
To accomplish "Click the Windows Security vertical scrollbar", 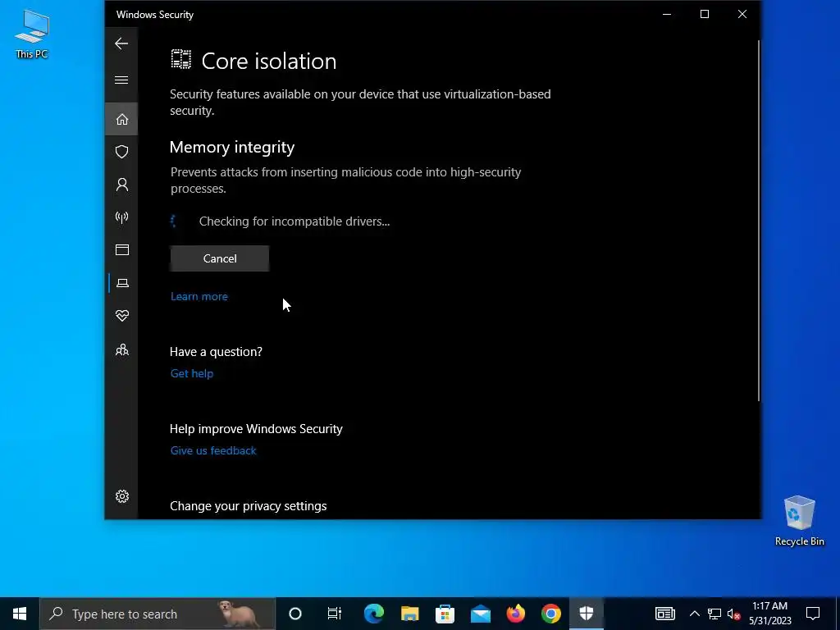I will click(x=758, y=221).
